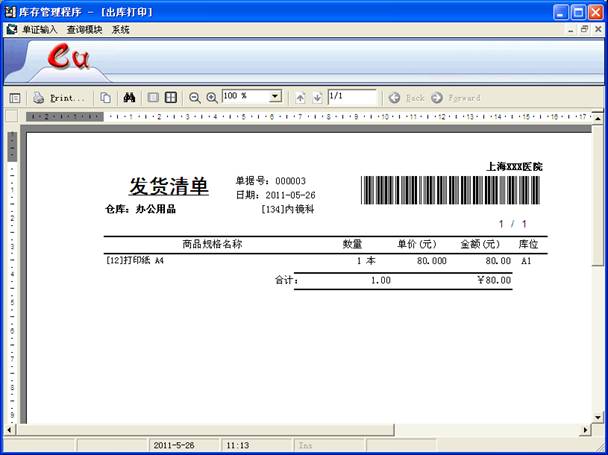608x455 pixels.
Task: Click the zoom in magnifier icon
Action: click(x=212, y=98)
